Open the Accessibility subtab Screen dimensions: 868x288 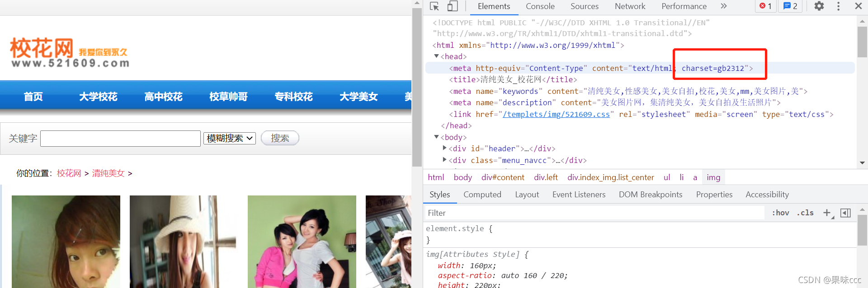(767, 195)
